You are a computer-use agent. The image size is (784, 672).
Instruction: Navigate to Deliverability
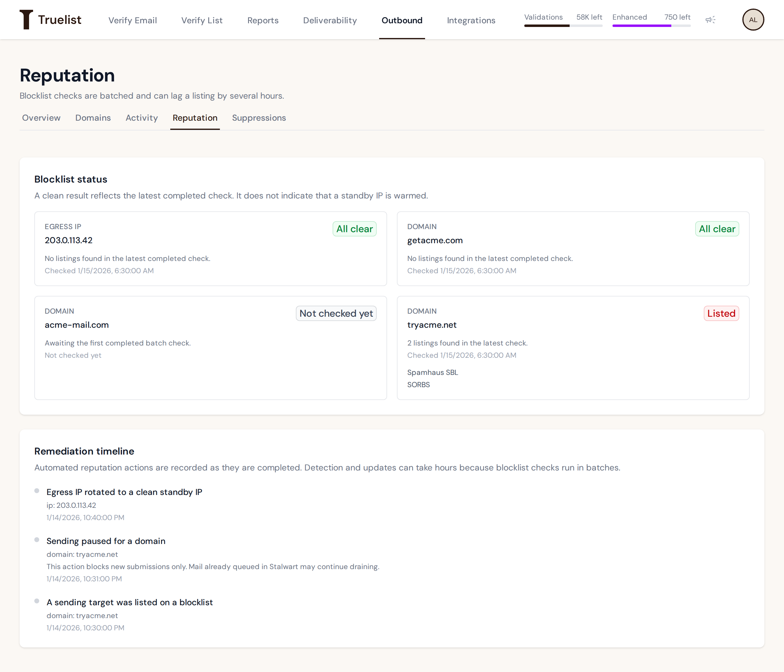pos(330,21)
